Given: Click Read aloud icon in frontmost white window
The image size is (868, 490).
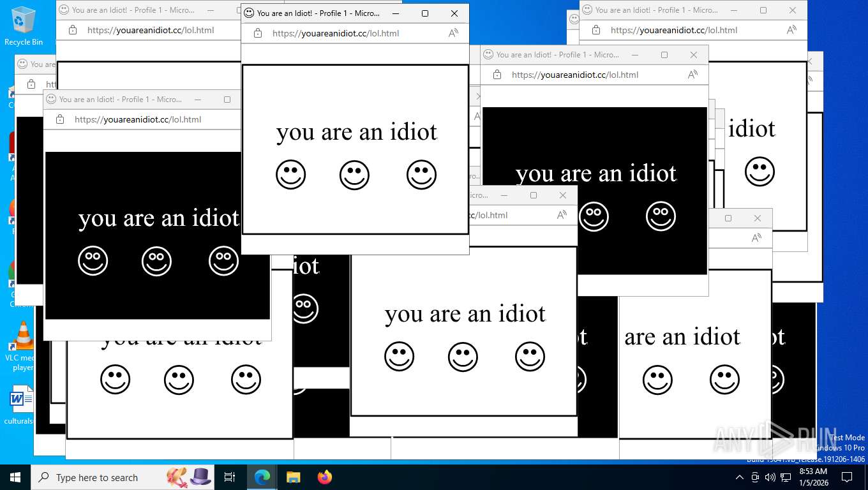Looking at the screenshot, I should point(454,33).
